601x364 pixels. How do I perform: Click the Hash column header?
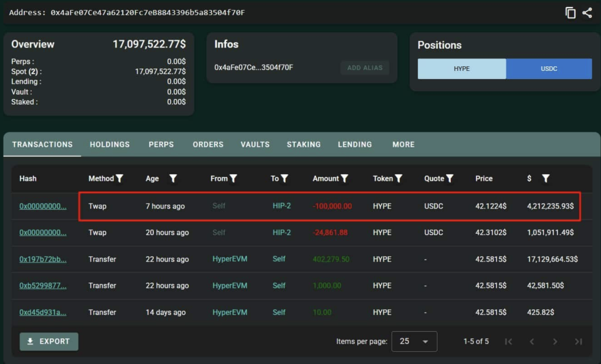click(x=28, y=179)
